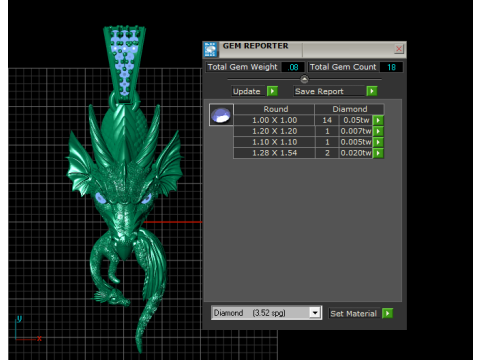Click the green arrow for 1.00 X 1.00 row

[x=378, y=120]
